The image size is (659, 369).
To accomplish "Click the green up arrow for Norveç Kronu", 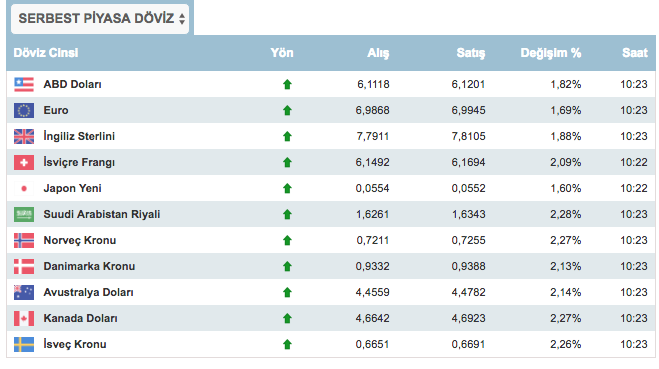I will [x=287, y=240].
